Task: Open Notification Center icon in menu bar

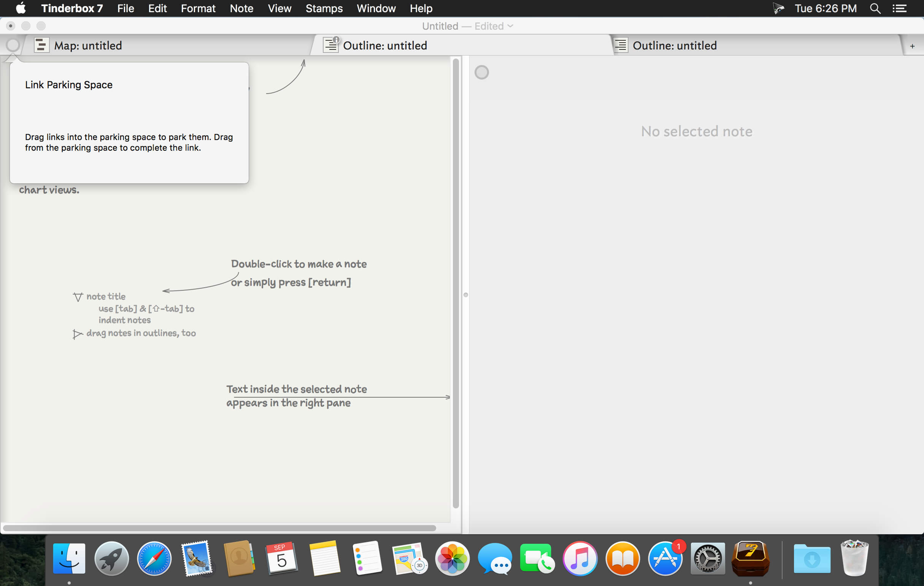Action: click(x=899, y=8)
